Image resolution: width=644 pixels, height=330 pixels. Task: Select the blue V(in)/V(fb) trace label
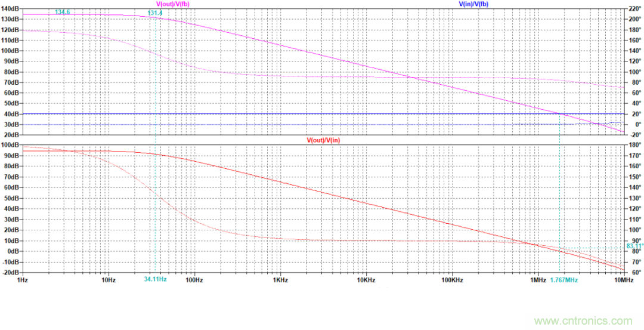(x=473, y=4)
